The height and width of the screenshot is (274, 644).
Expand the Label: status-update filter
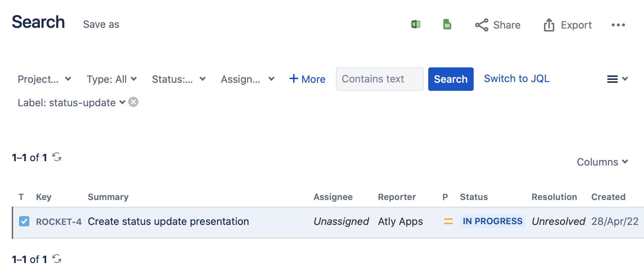(x=71, y=103)
